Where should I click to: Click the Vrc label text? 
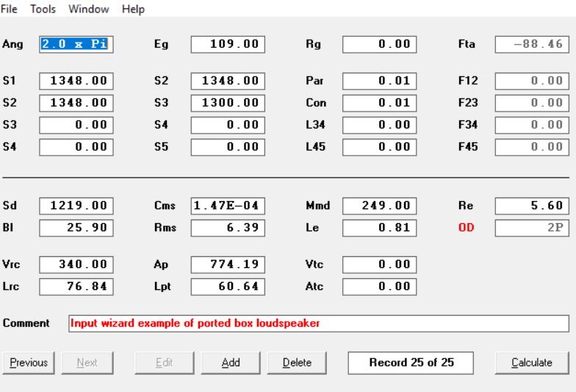(x=11, y=264)
